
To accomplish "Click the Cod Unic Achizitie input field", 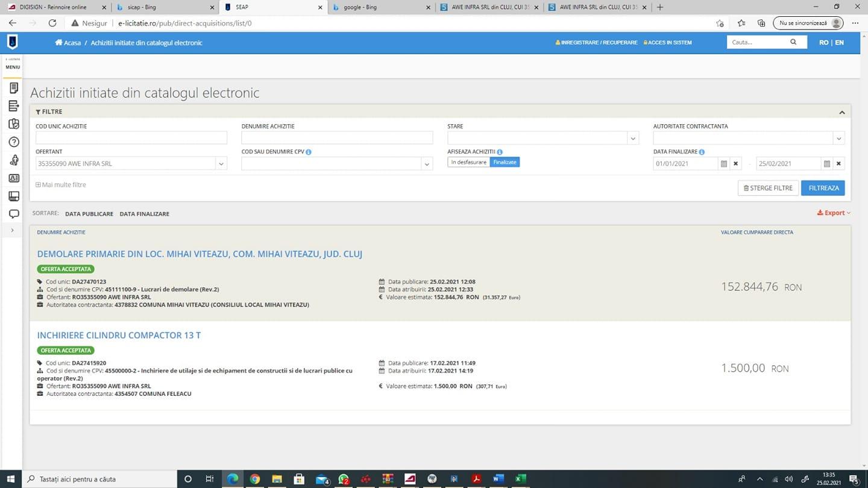I will [x=131, y=138].
